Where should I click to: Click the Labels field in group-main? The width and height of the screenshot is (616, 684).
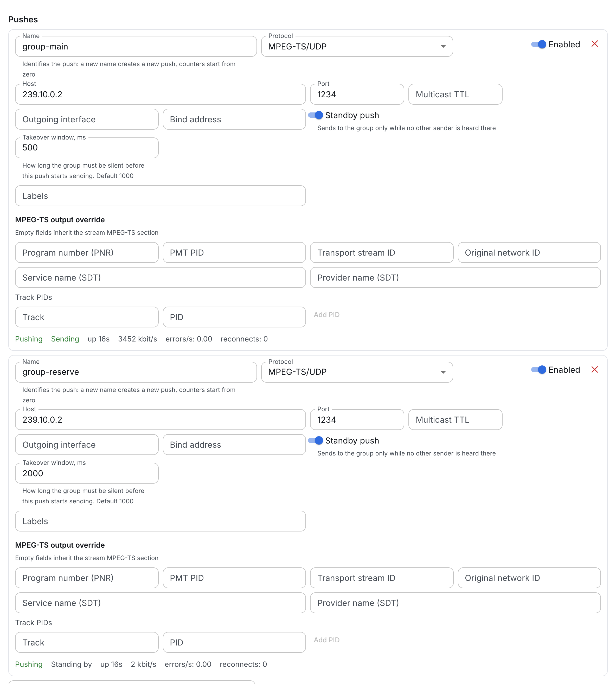pos(160,196)
